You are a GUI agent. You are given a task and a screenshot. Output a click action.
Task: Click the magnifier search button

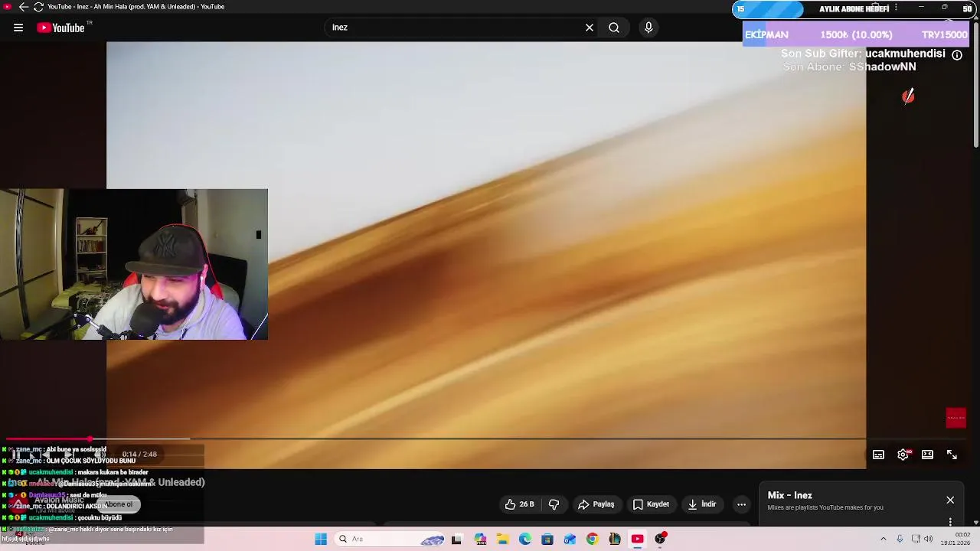pos(614,28)
